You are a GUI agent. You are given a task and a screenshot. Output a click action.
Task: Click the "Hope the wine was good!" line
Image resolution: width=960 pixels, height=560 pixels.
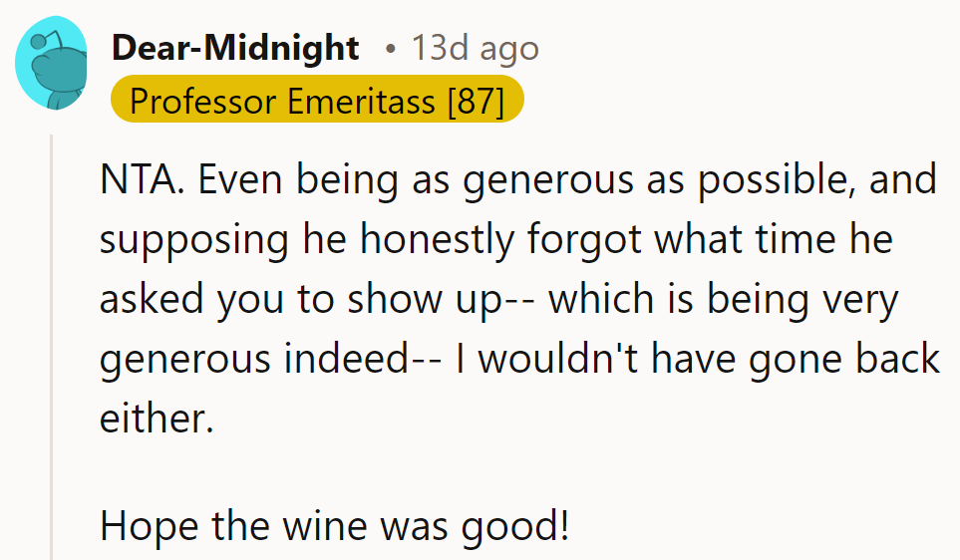(x=334, y=526)
